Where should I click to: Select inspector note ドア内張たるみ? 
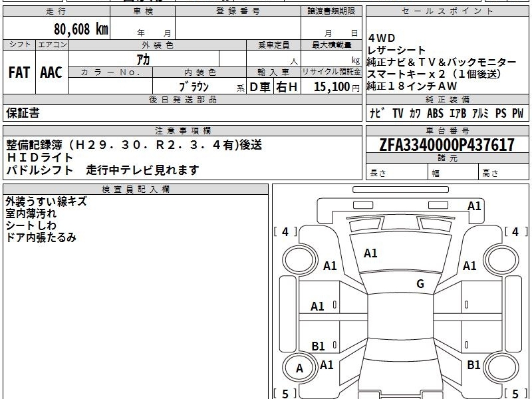41,237
